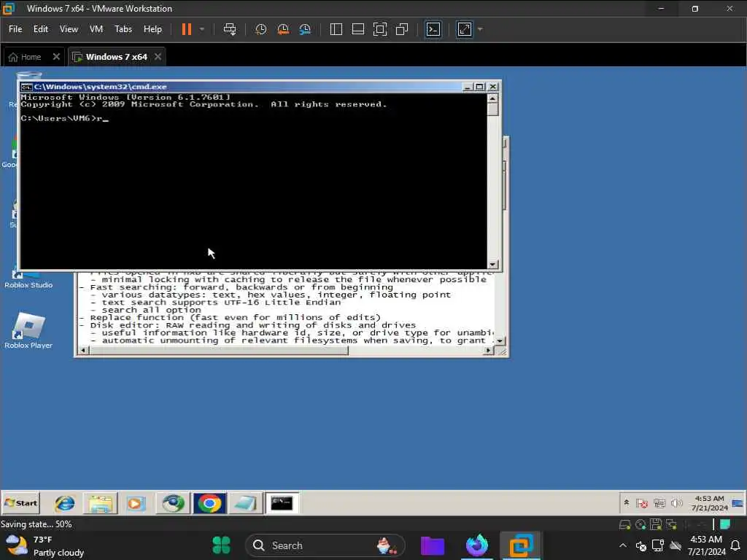
Task: Open guest clock showing 4:53 AM
Action: click(709, 503)
